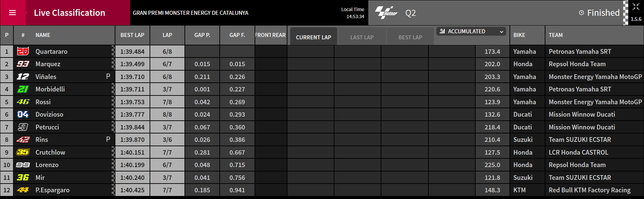Open the hamburger menu
This screenshot has height=199, width=644.
[x=12, y=13]
